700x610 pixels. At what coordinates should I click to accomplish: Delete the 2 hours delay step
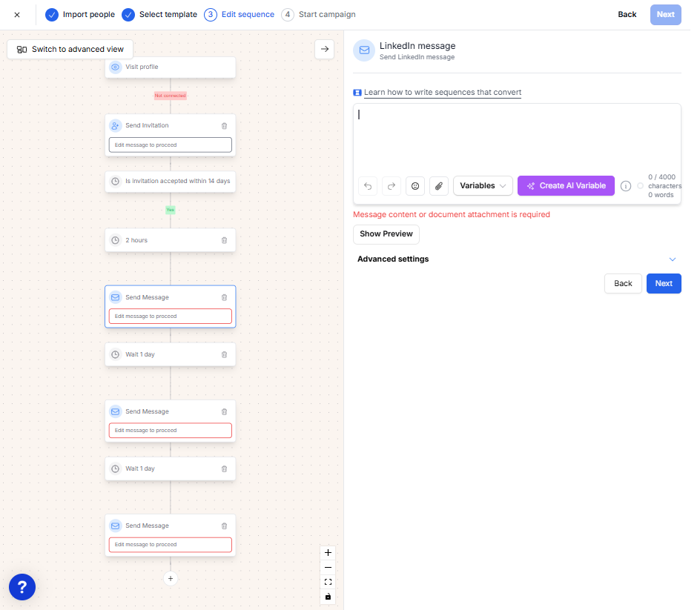[224, 241]
